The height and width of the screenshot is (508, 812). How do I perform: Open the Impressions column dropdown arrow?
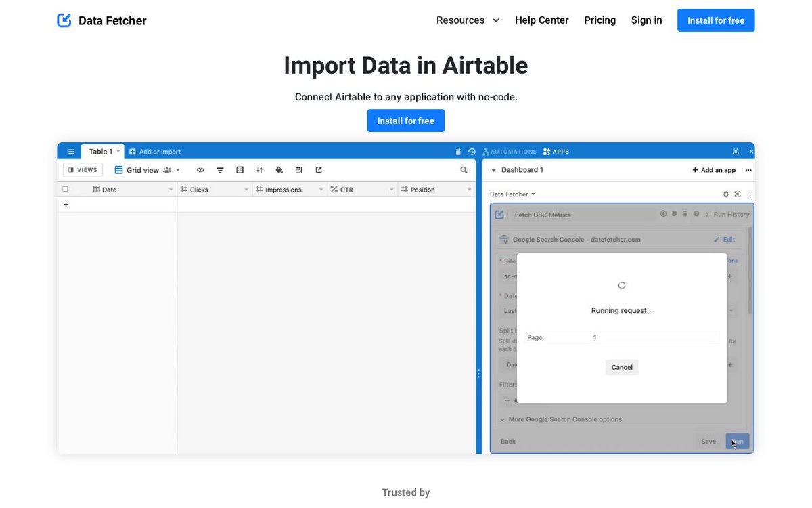click(321, 190)
